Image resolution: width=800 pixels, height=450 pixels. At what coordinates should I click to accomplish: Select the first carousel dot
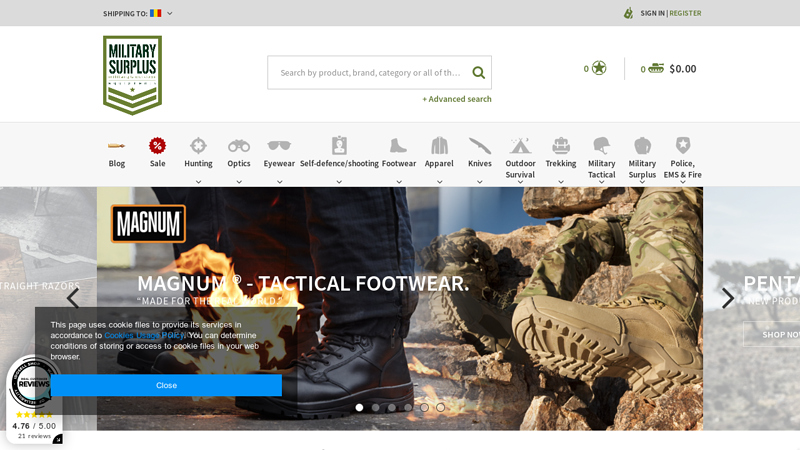pos(359,407)
